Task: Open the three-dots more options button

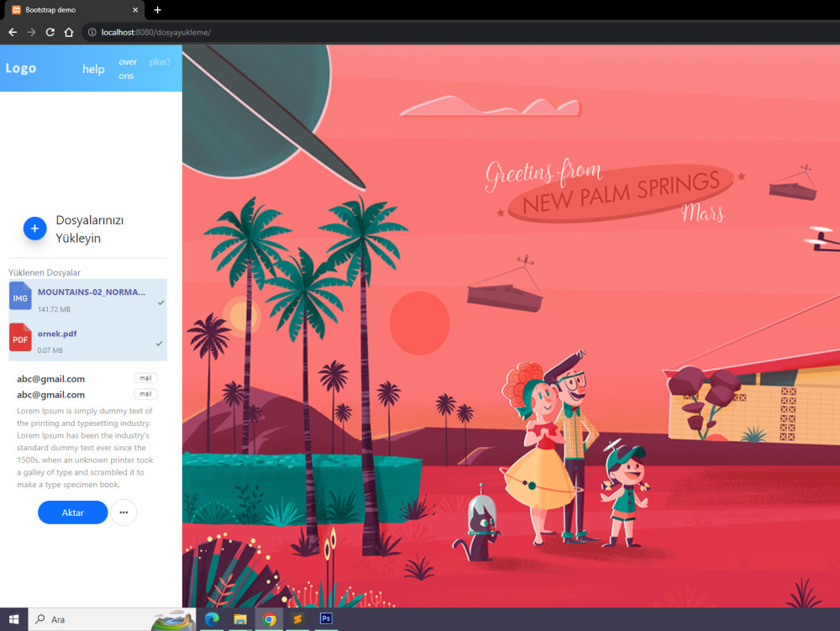Action: point(123,513)
